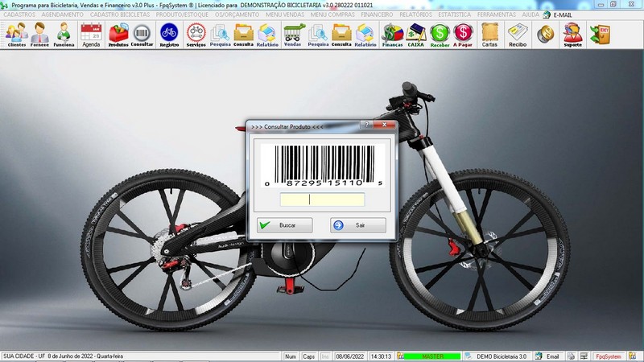Click the 08/06/2022 date in status bar

350,356
